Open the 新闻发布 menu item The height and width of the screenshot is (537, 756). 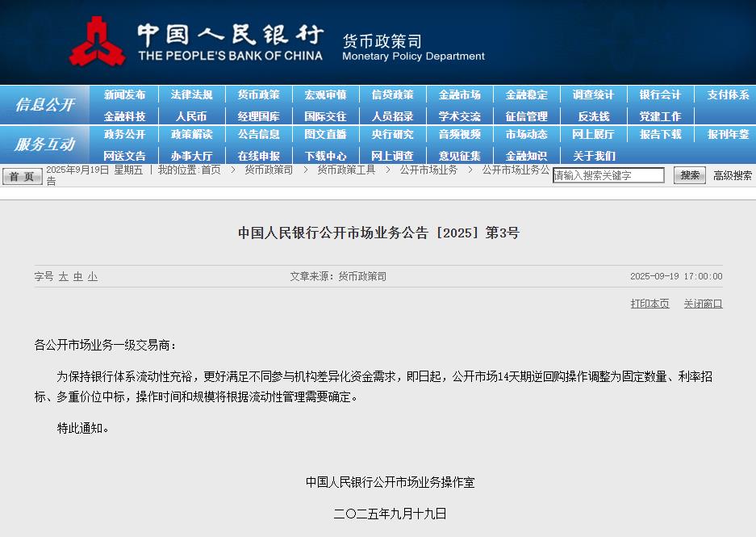click(x=124, y=94)
